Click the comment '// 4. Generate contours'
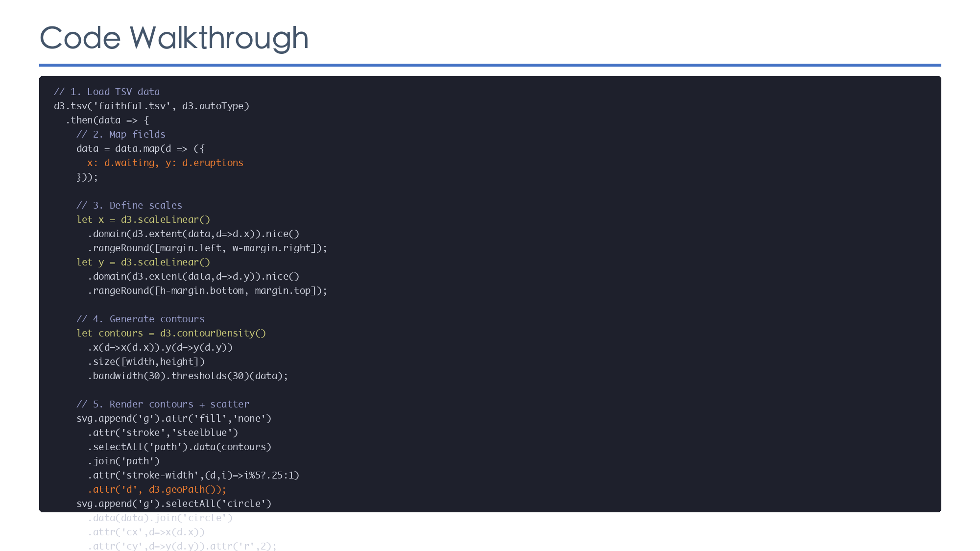This screenshot has width=980, height=551. pyautogui.click(x=141, y=319)
